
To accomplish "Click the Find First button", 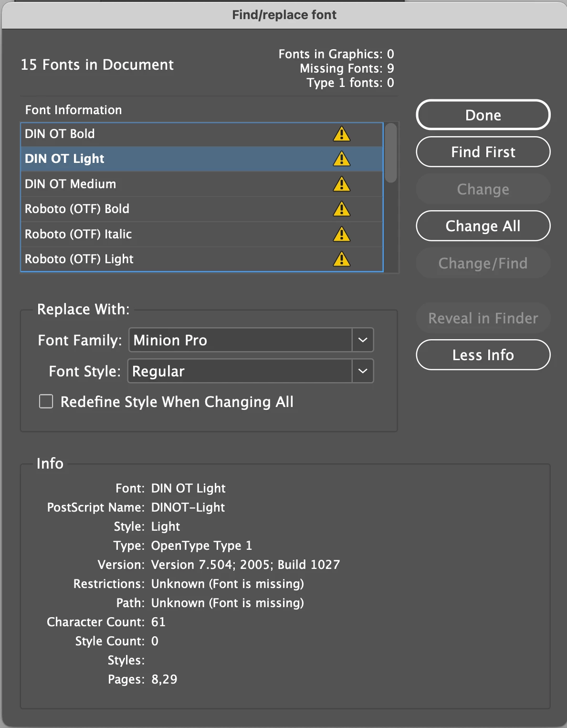I will coord(483,152).
